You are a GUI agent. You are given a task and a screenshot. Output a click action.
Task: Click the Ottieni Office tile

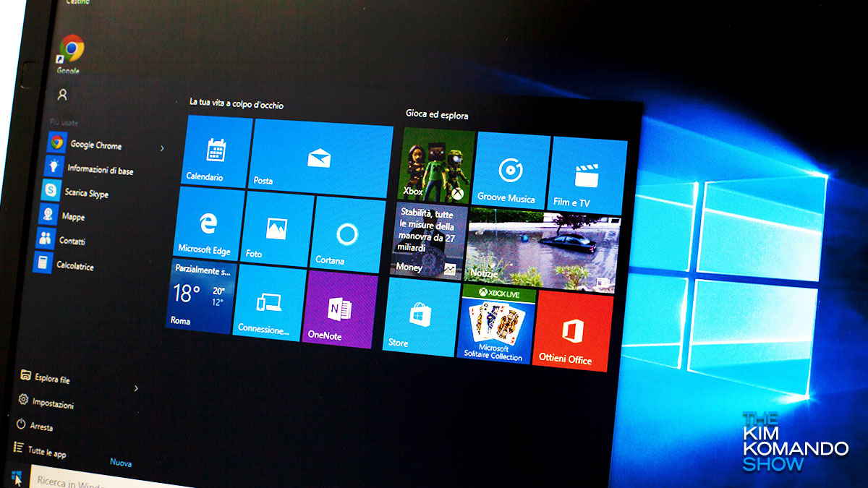point(571,330)
